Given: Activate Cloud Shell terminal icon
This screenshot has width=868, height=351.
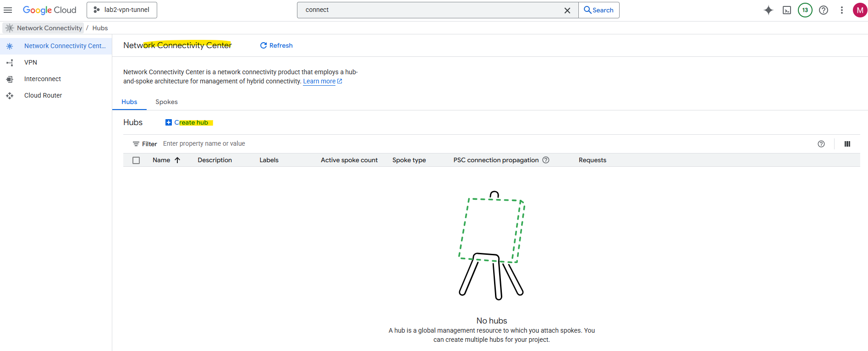Looking at the screenshot, I should pyautogui.click(x=787, y=10).
